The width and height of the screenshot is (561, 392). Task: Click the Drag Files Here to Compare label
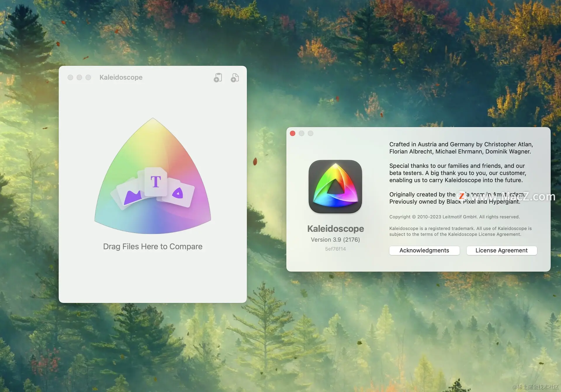153,247
